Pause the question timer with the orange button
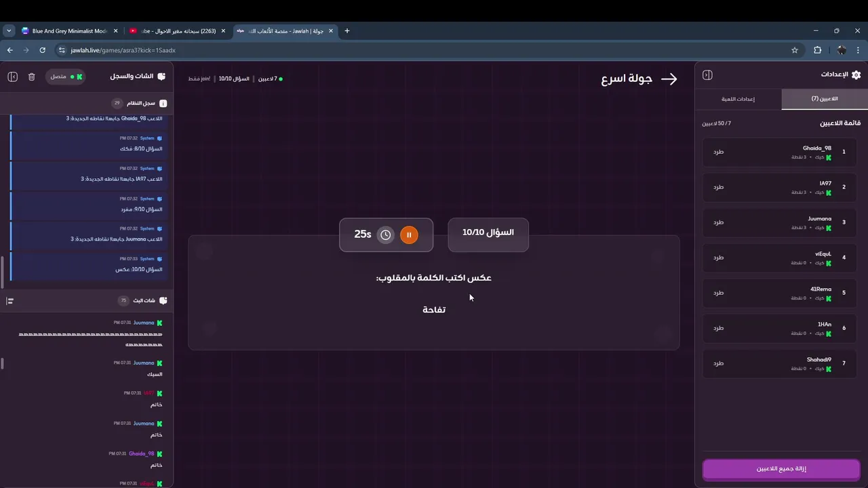868x488 pixels. (409, 235)
